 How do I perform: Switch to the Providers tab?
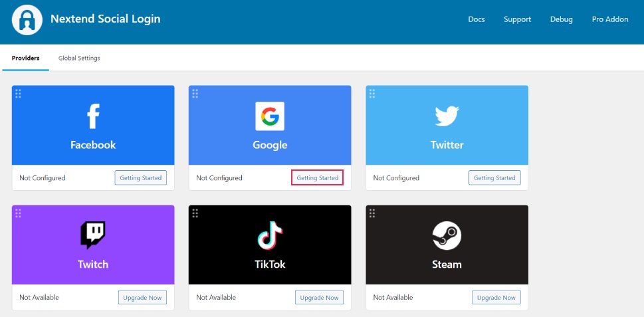[25, 58]
